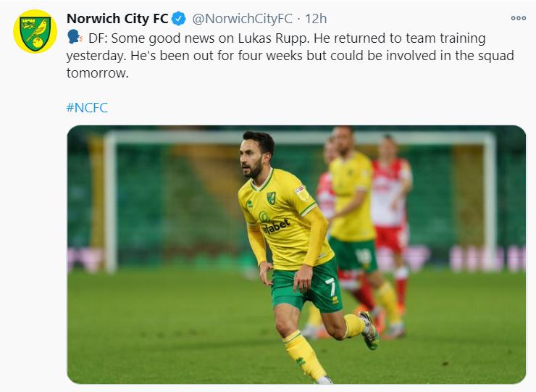
Task: Open the Norwich City FC profile avatar
Action: tap(35, 31)
